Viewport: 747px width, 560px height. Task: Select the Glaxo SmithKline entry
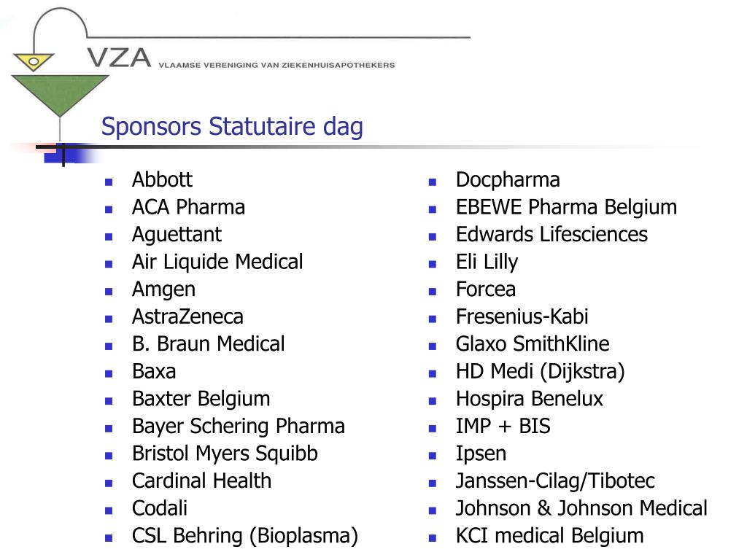(x=533, y=344)
